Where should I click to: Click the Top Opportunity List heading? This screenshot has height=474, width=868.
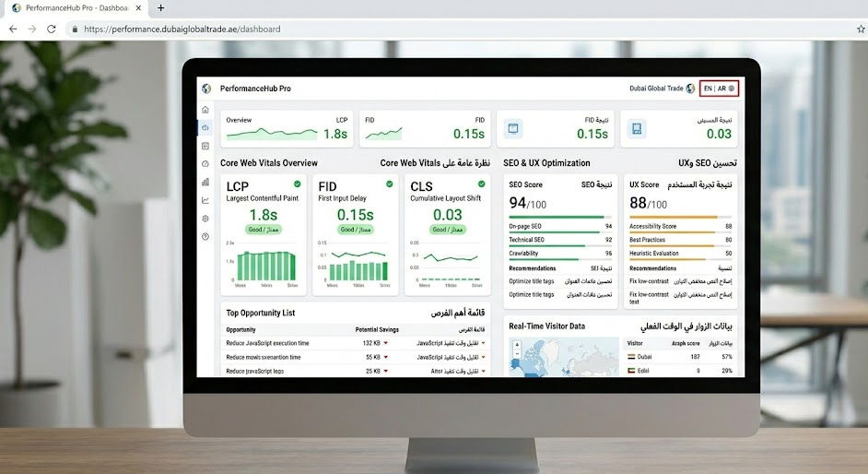(261, 313)
